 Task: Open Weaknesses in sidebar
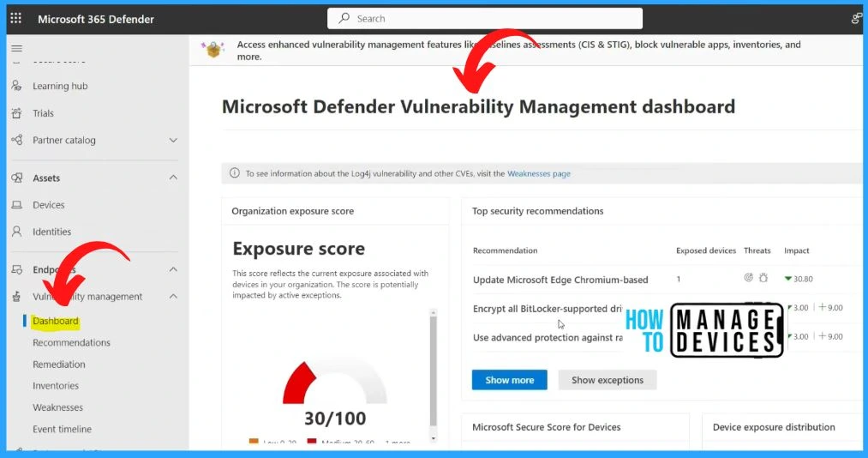58,407
